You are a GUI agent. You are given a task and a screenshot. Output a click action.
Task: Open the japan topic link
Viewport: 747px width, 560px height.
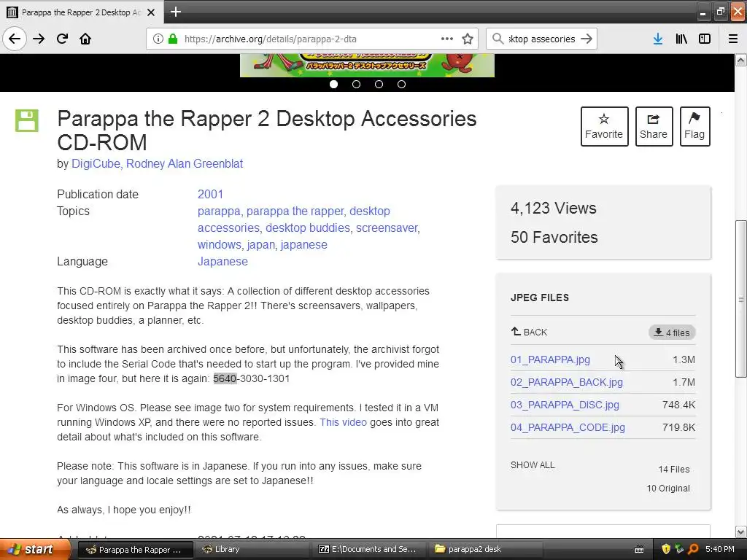point(260,244)
